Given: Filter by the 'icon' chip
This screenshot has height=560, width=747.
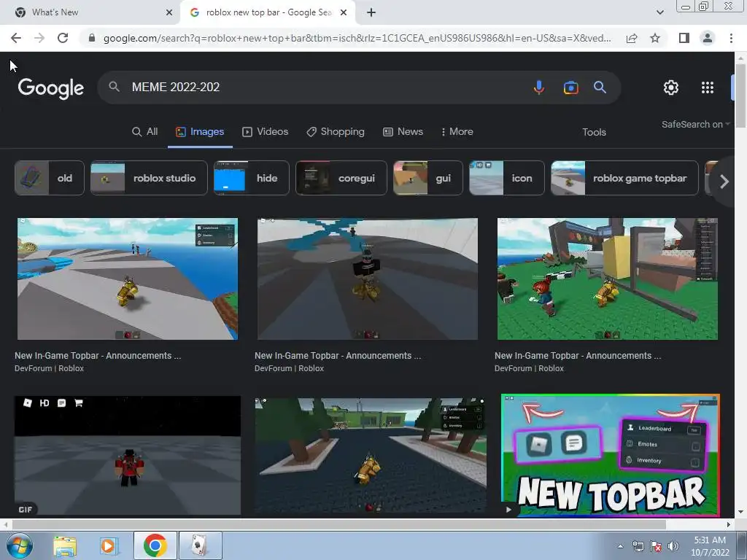Looking at the screenshot, I should click(x=507, y=178).
